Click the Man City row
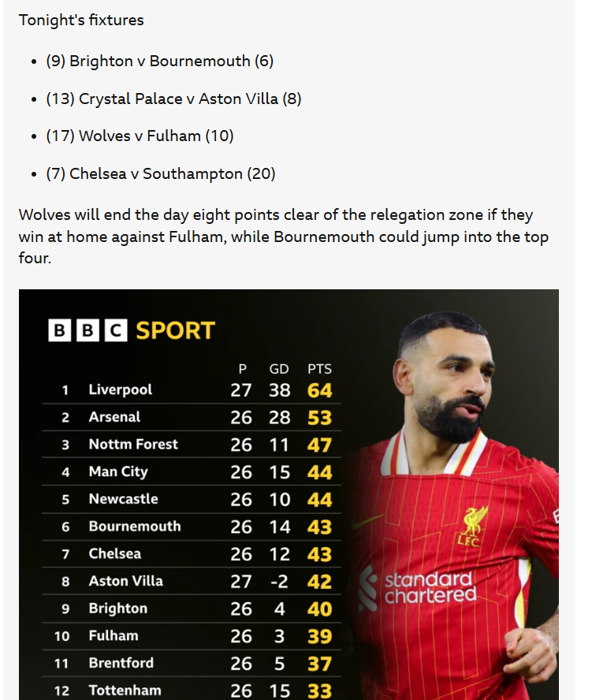The image size is (592, 700). pos(192,472)
